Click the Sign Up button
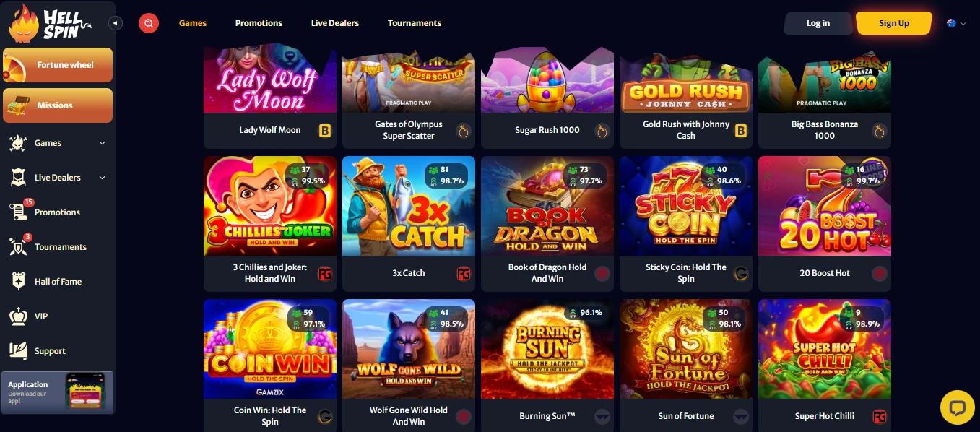This screenshot has width=980, height=432. [x=894, y=23]
